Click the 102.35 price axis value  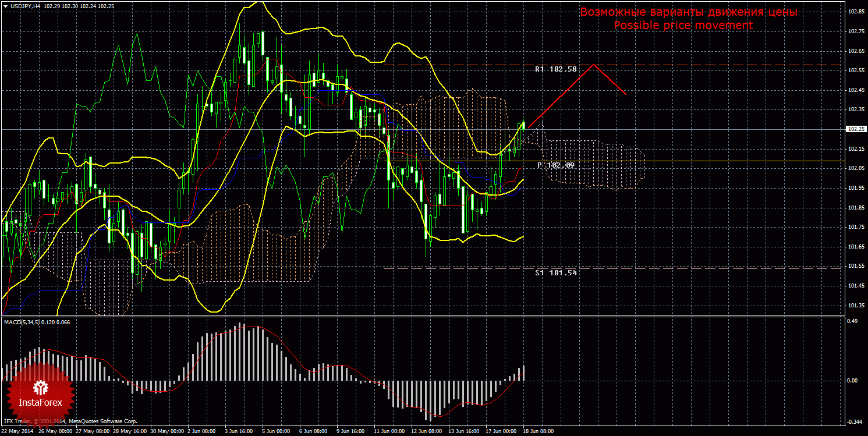855,109
